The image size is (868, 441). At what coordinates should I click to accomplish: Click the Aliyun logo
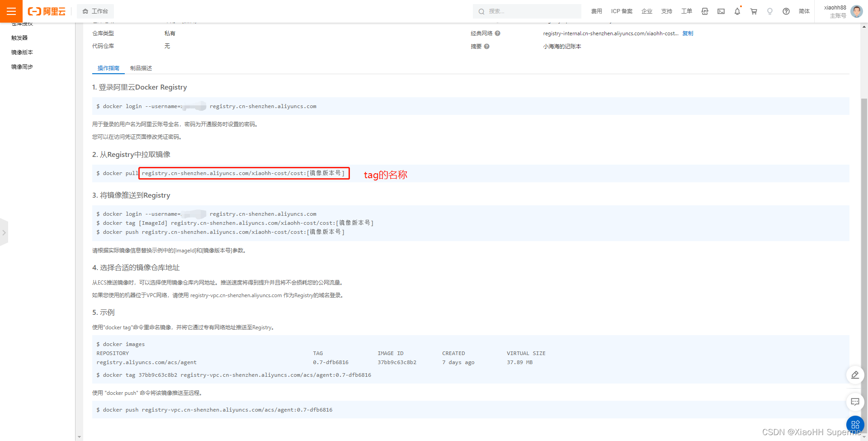[x=47, y=11]
